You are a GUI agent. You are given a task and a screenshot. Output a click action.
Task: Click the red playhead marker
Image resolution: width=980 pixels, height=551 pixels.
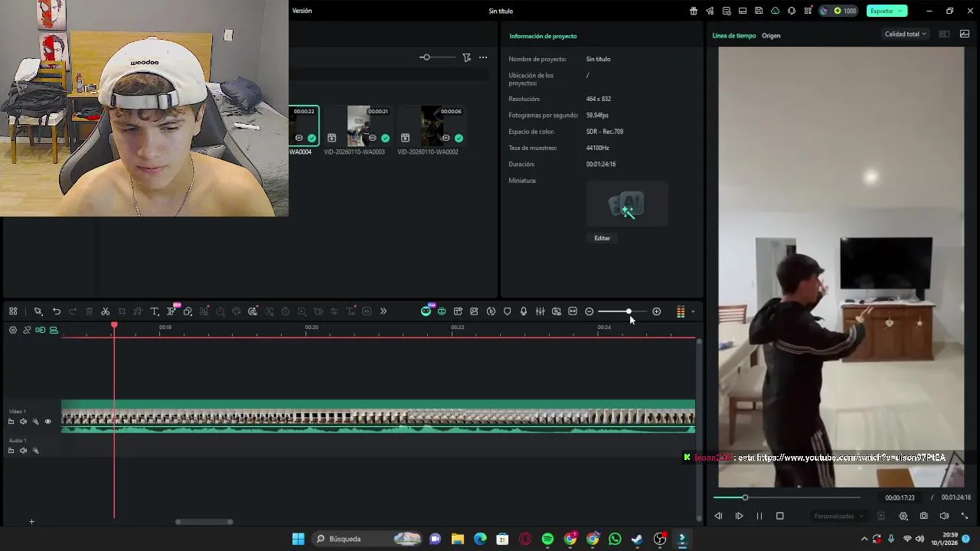[114, 326]
